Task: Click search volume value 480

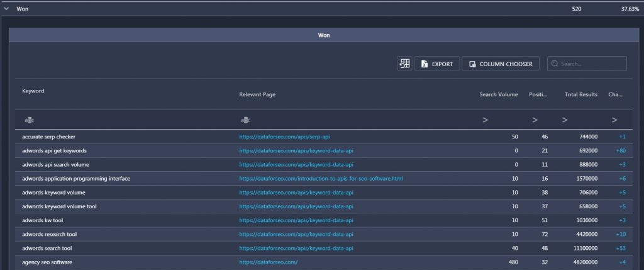Action: [x=513, y=262]
